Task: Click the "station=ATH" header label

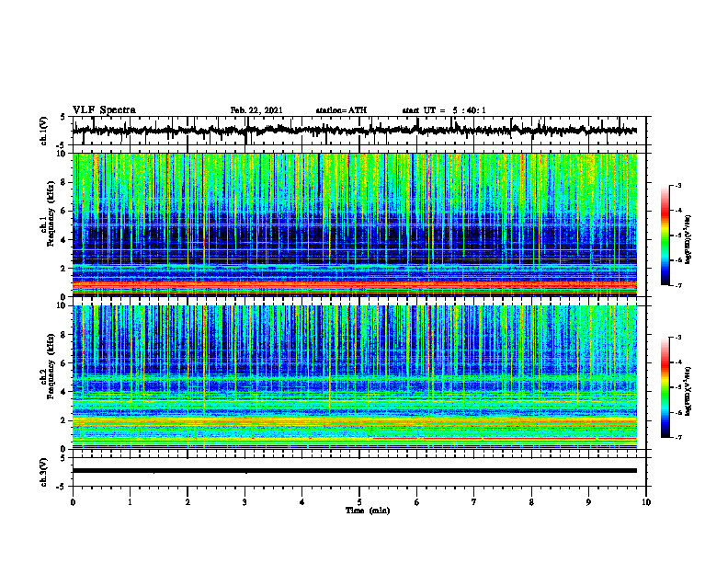Action: [341, 110]
